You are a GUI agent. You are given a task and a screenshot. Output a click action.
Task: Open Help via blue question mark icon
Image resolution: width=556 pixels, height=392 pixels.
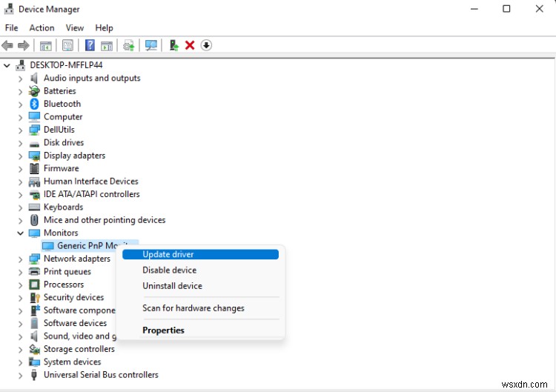pyautogui.click(x=90, y=45)
